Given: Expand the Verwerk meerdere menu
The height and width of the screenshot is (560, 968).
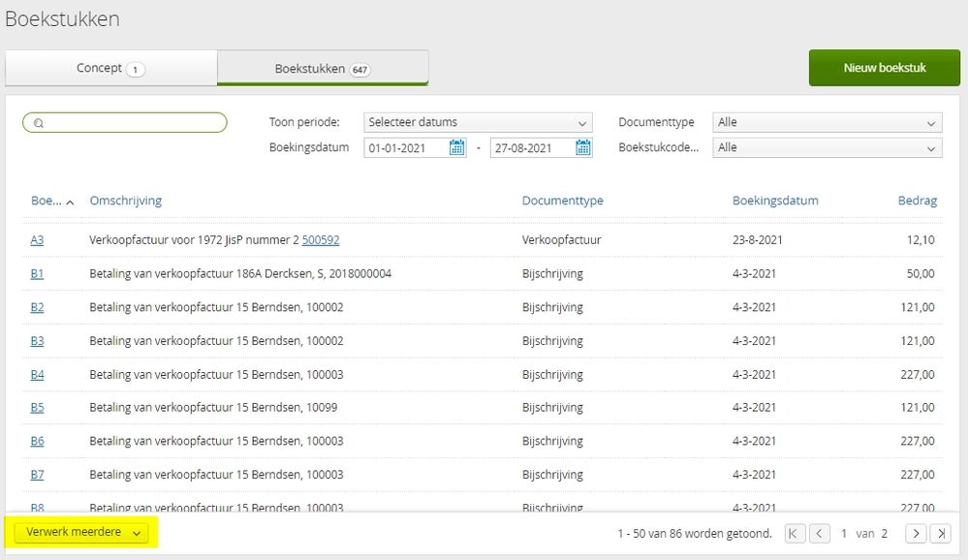Looking at the screenshot, I should tap(82, 533).
